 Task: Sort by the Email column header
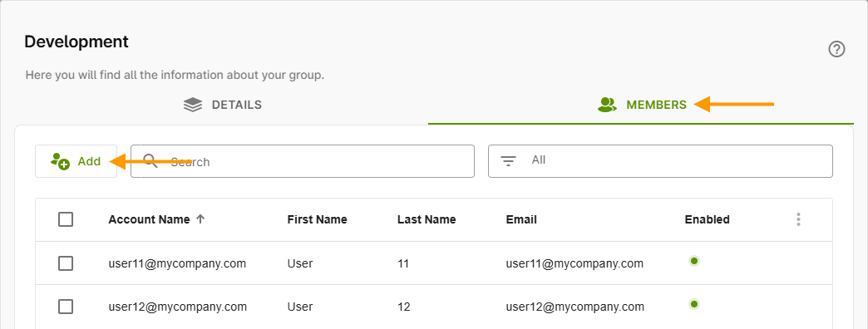(521, 219)
